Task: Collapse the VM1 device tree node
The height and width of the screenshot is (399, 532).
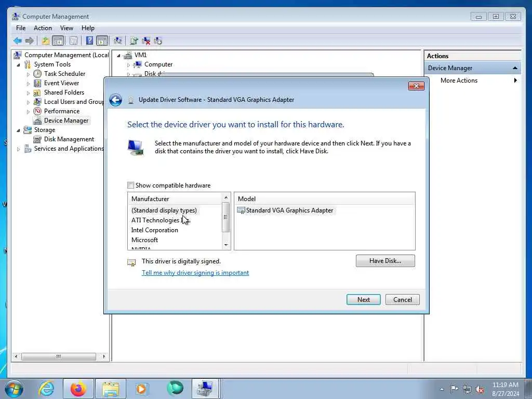Action: (118, 55)
